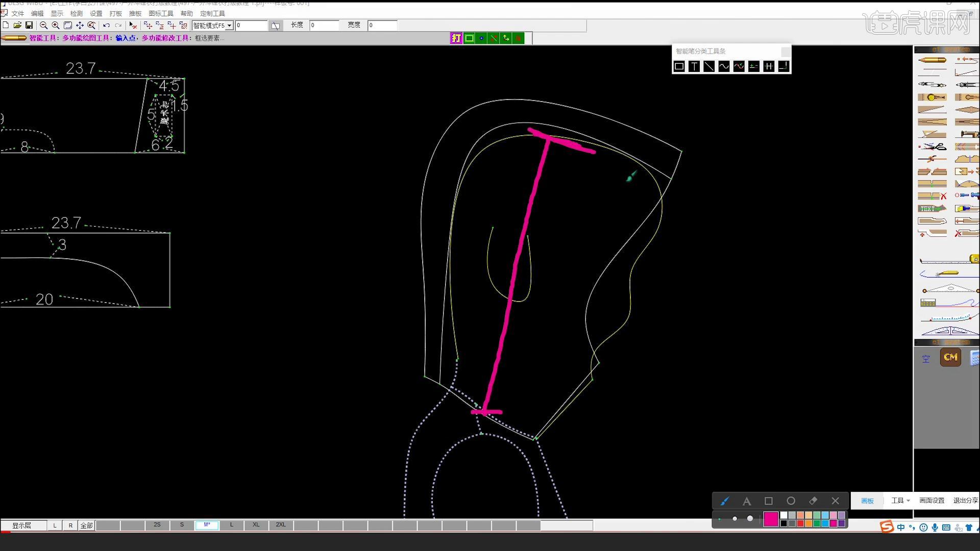Choose the text A tool in annotation panel

coord(747,501)
